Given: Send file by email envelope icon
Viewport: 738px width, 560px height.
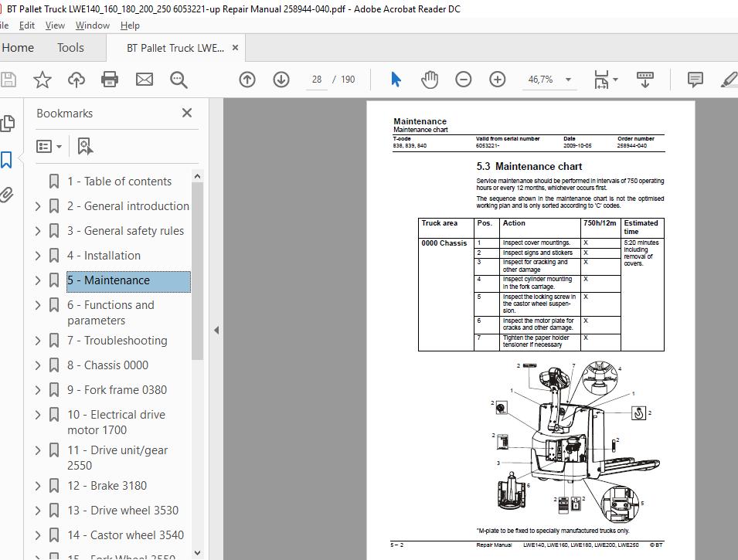Looking at the screenshot, I should [x=144, y=80].
